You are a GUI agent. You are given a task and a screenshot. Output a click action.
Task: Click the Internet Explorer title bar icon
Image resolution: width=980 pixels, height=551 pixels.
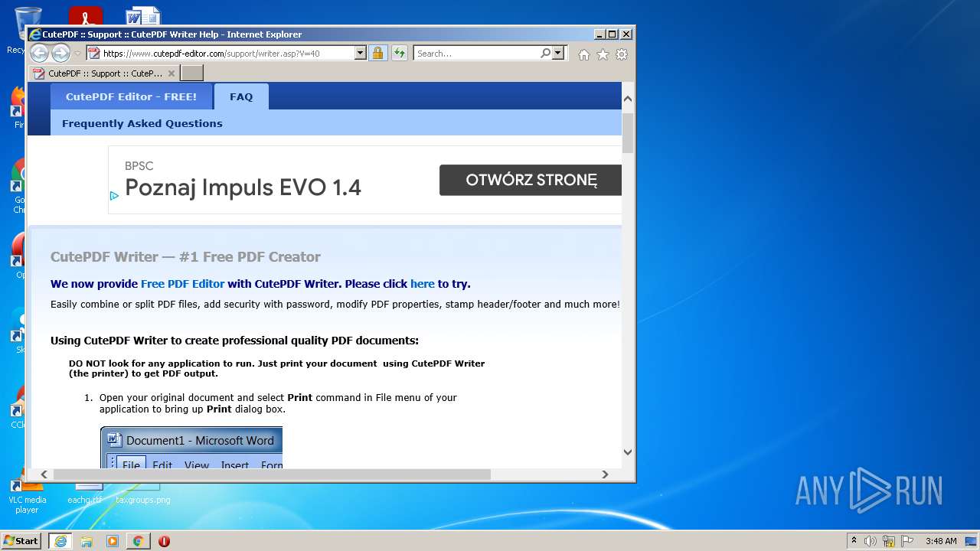click(34, 34)
